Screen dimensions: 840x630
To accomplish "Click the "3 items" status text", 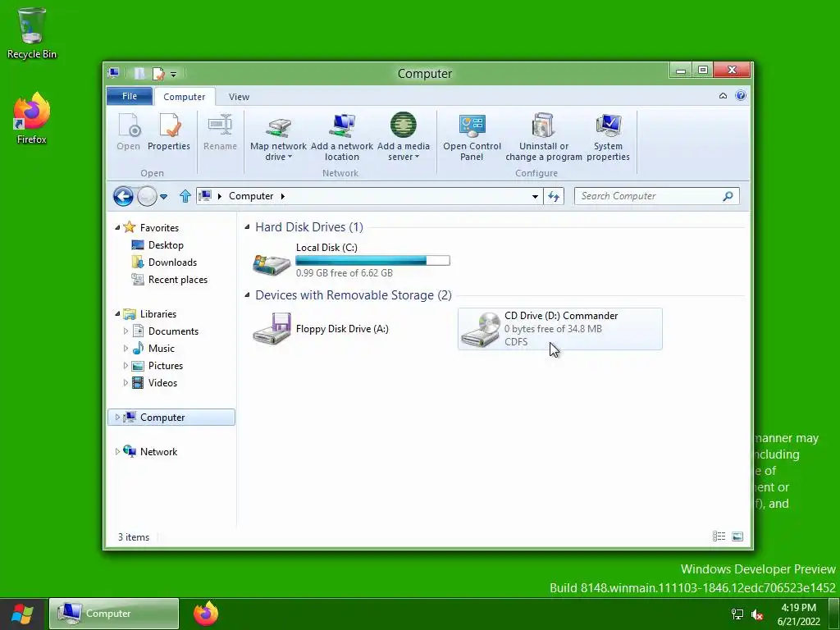I will [x=134, y=536].
